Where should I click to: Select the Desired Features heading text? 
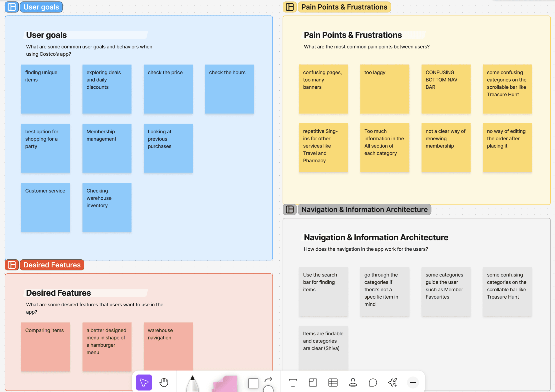tap(58, 293)
